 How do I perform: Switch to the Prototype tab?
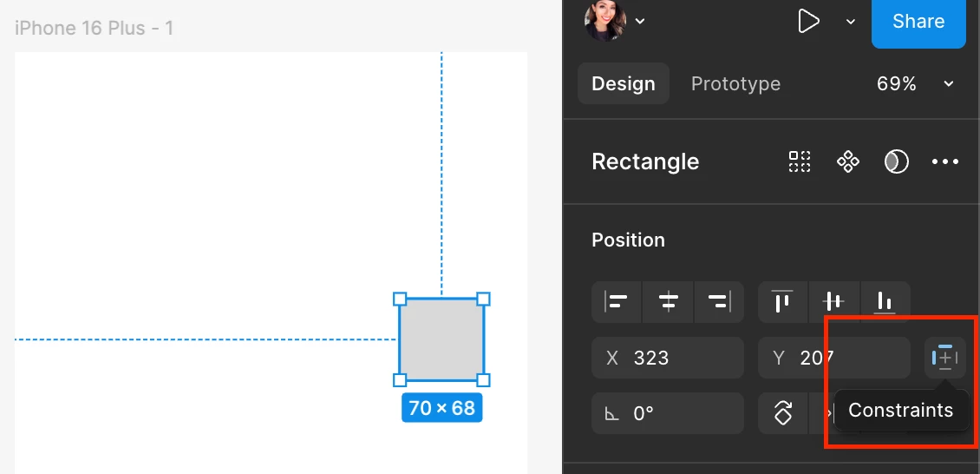click(735, 84)
